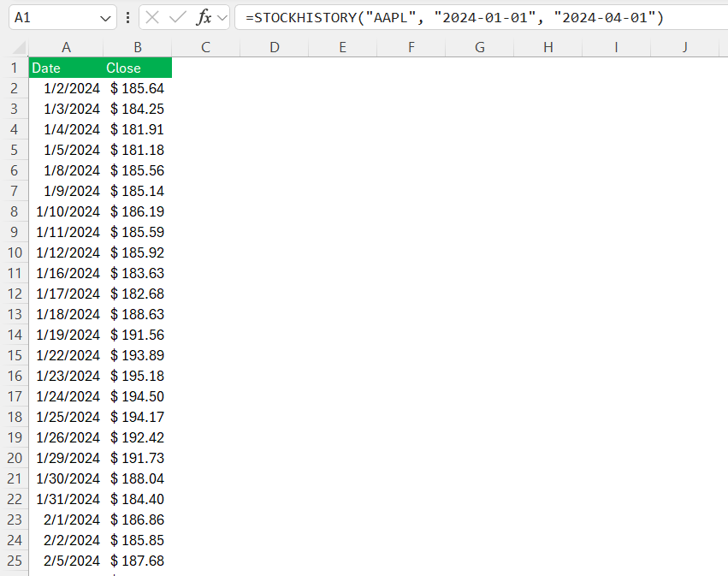Select cell showing $ 184.25
The width and height of the screenshot is (728, 576).
138,109
